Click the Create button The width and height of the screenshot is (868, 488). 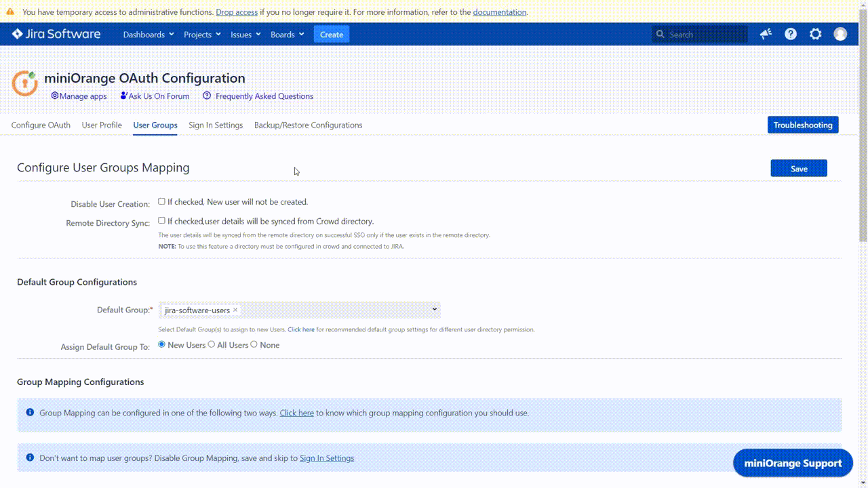(x=332, y=35)
